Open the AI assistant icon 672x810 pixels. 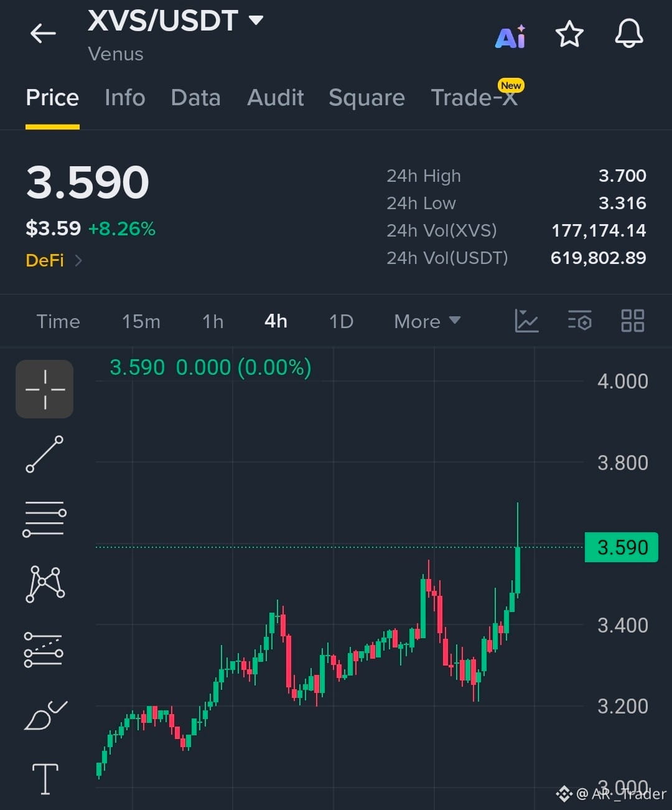click(x=510, y=37)
